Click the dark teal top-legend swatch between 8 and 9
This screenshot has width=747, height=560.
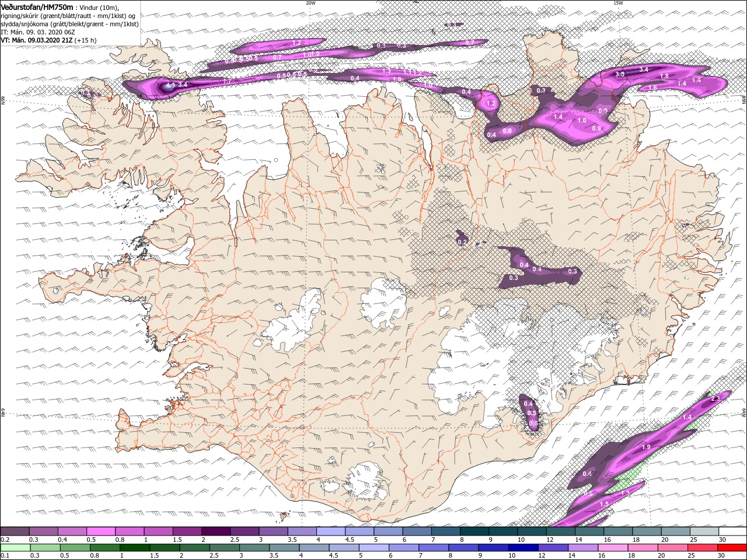coord(474,531)
